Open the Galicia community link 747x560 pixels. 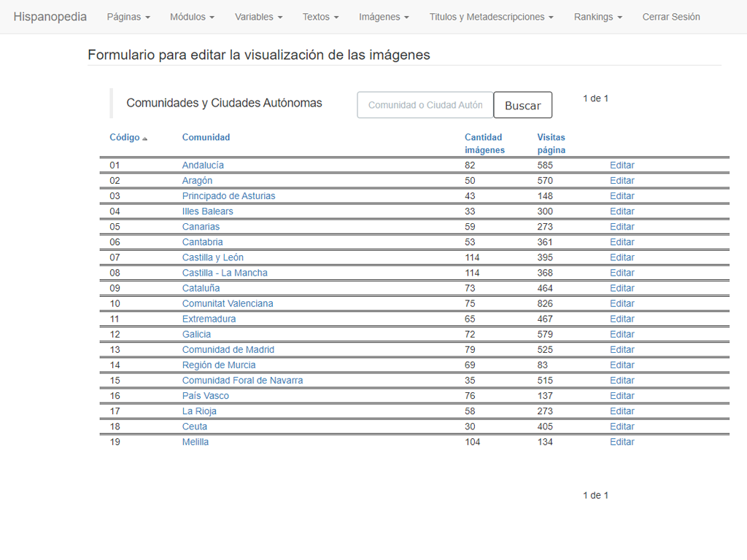(x=196, y=334)
